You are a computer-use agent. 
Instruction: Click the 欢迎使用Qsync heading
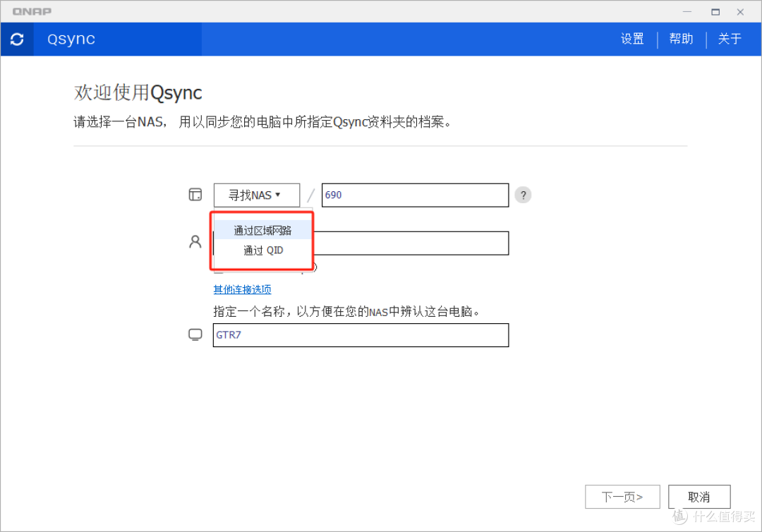[x=138, y=92]
